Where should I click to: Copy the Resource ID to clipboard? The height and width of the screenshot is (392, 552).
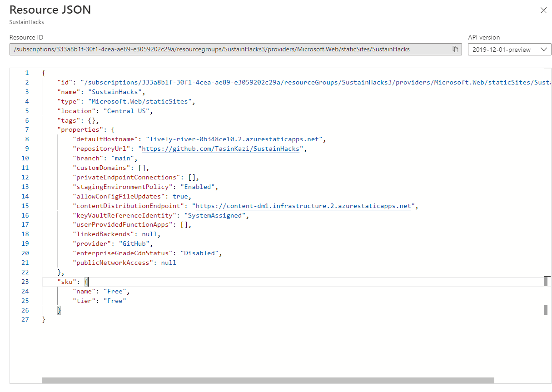[455, 50]
